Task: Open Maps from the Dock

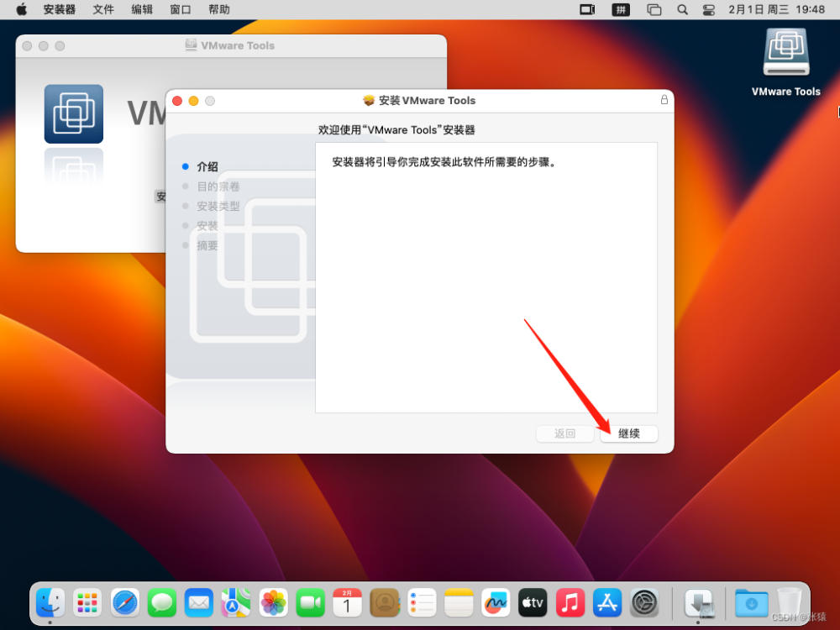Action: [236, 602]
